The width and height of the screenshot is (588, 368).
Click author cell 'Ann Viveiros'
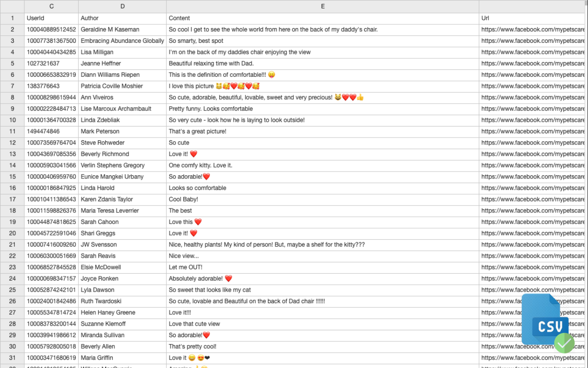tap(123, 98)
